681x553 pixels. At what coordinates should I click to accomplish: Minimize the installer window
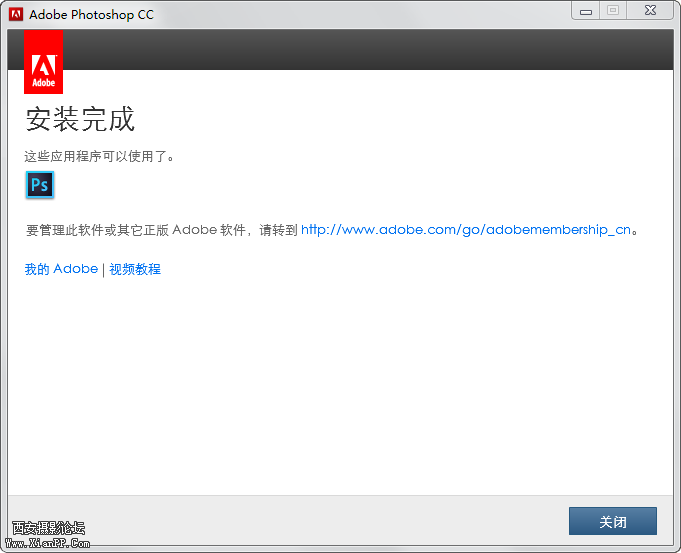(x=586, y=11)
